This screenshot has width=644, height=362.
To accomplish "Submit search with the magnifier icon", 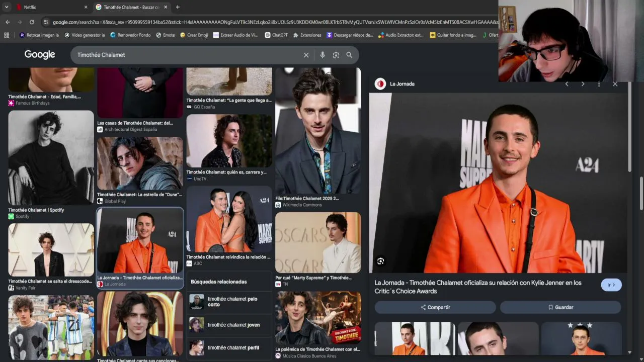I will 349,55.
